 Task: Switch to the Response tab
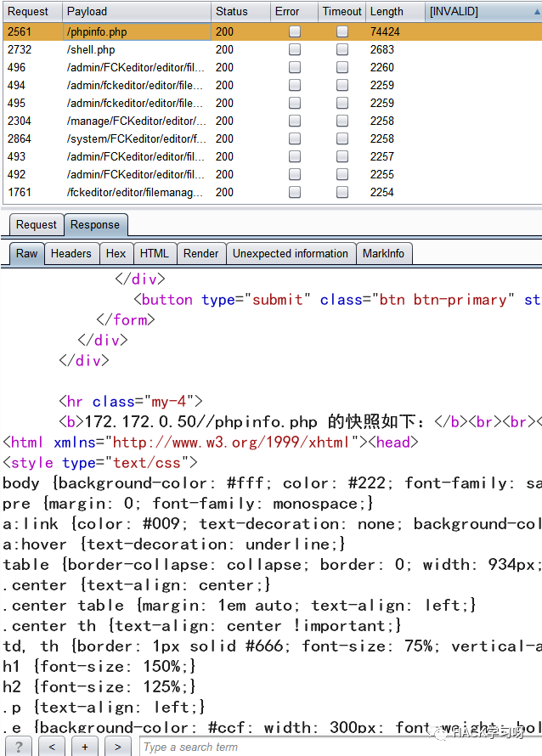95,225
